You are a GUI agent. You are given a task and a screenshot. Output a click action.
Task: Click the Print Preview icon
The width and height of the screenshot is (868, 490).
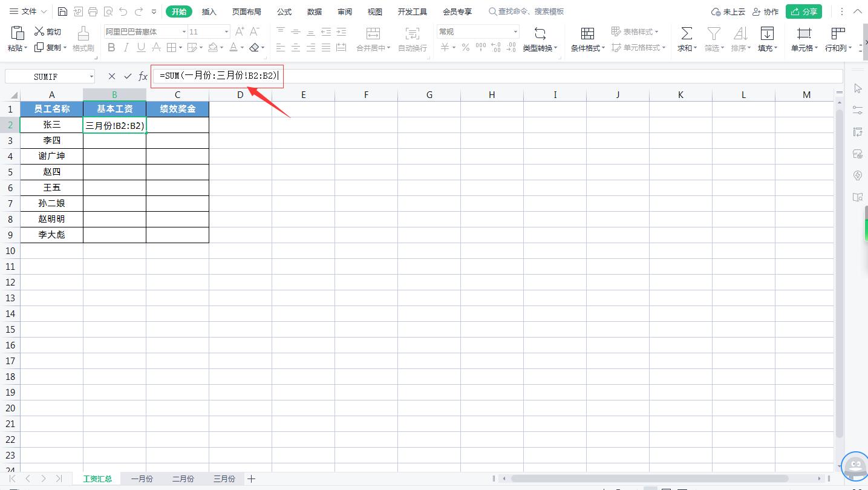(x=108, y=11)
